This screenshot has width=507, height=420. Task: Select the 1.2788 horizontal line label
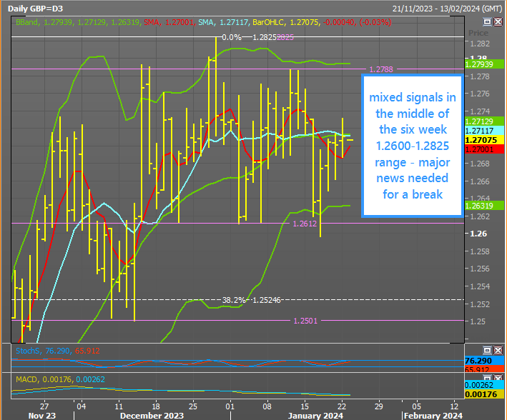381,69
